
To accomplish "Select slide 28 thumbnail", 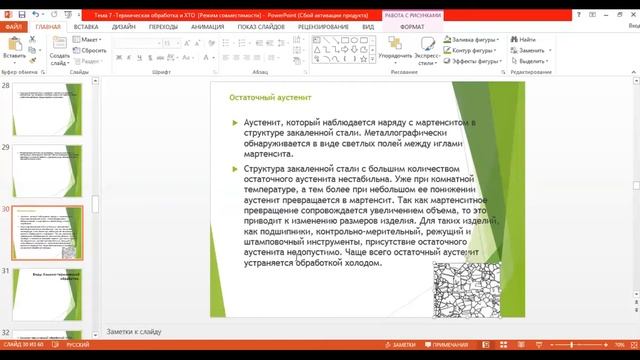I will (47, 109).
